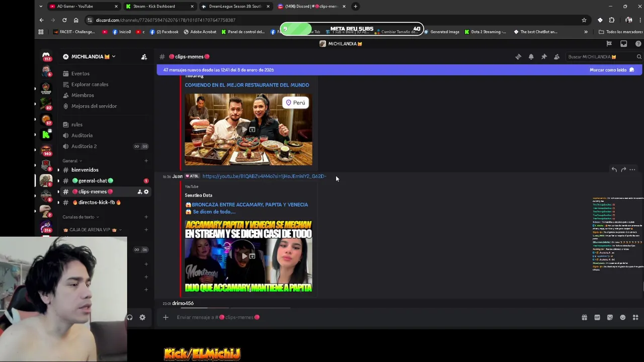Open user settings gear icon
Screen dimensions: 644x362
142,317
